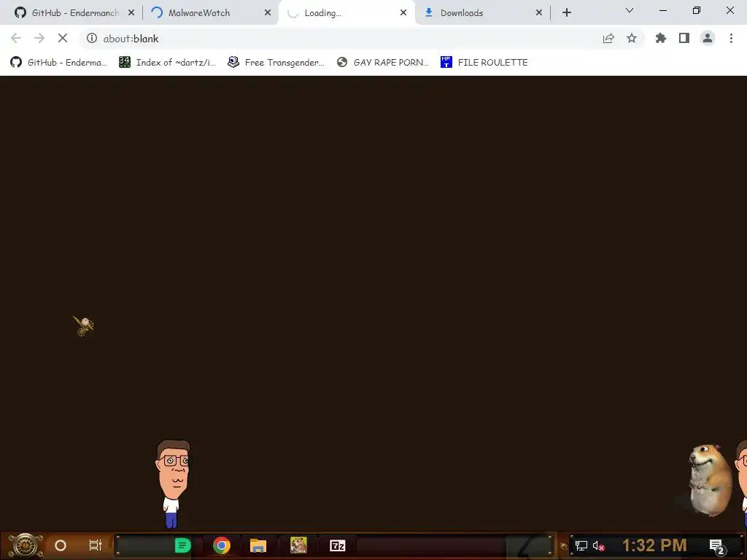View site information for about:blank
747x560 pixels.
92,38
